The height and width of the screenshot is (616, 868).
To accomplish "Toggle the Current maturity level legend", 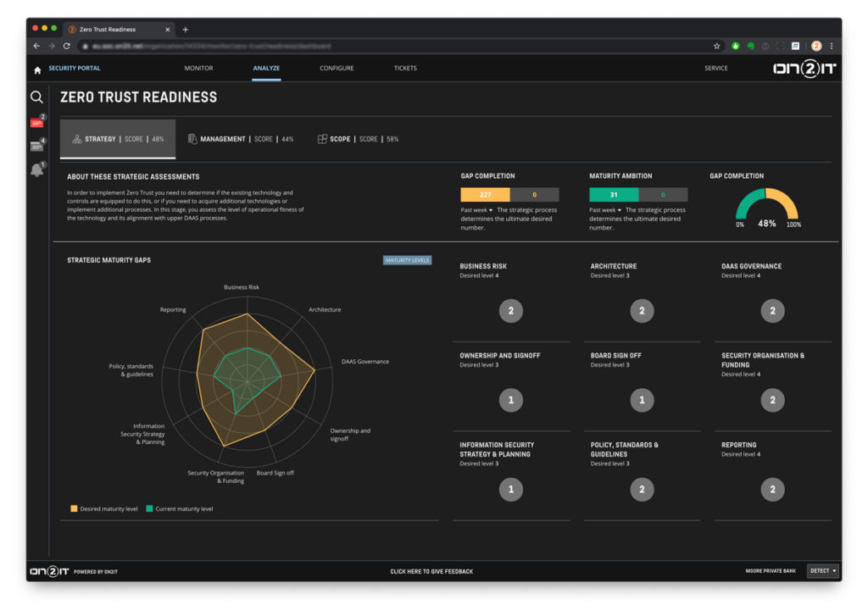I will tap(180, 508).
